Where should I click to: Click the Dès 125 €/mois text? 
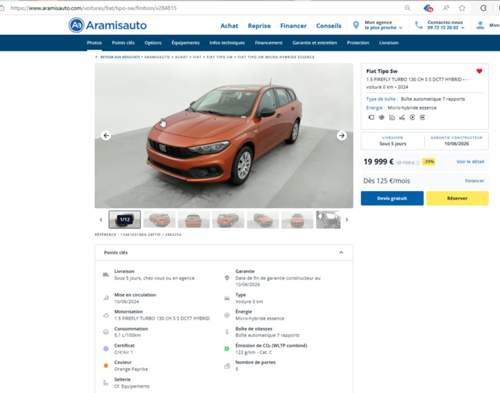click(x=386, y=181)
